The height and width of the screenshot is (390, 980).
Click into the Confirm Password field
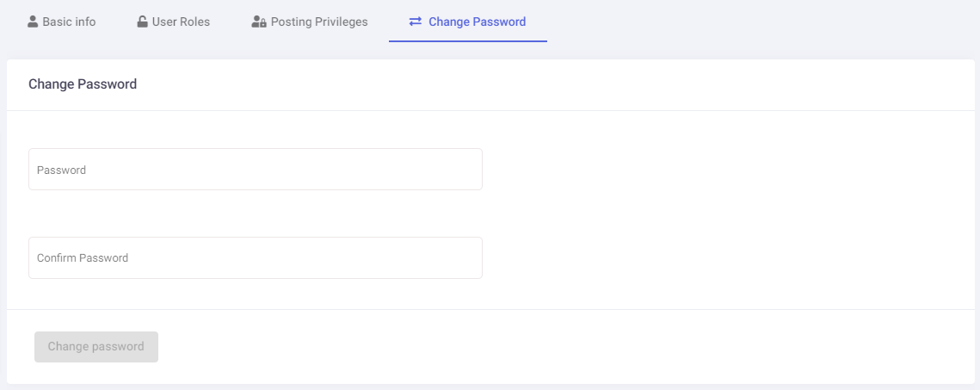point(256,257)
